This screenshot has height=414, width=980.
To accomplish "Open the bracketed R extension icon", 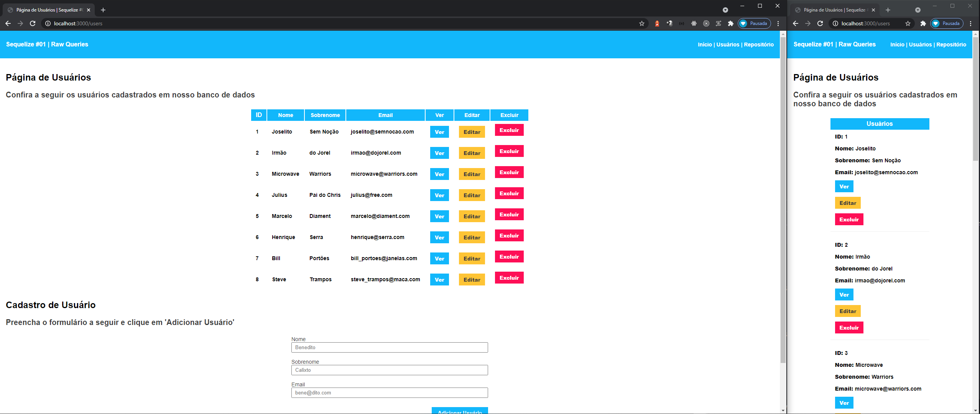I will [719, 23].
